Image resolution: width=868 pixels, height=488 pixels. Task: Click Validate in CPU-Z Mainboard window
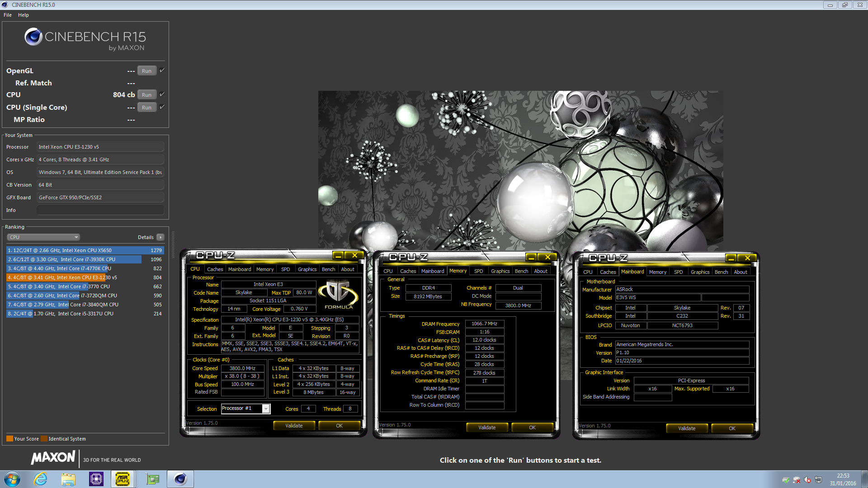tap(687, 428)
